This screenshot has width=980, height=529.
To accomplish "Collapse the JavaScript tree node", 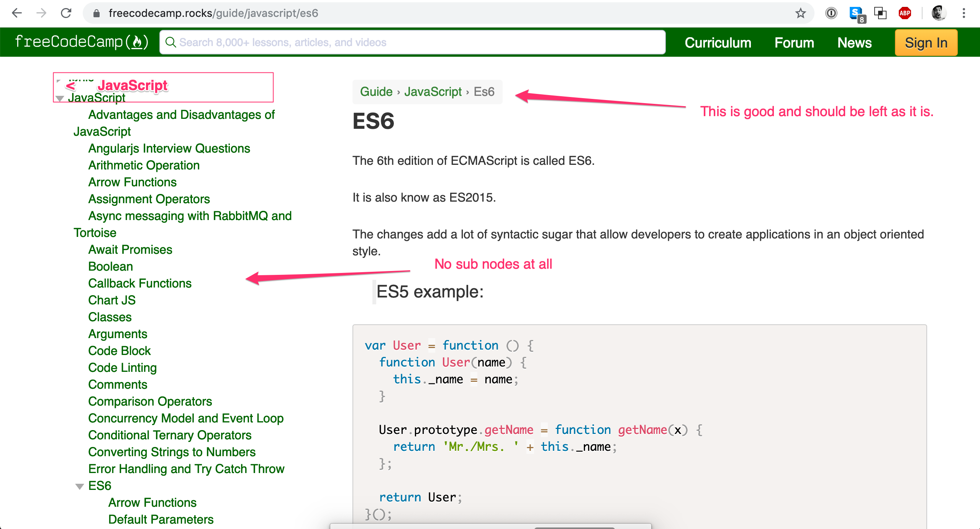I will pyautogui.click(x=59, y=99).
